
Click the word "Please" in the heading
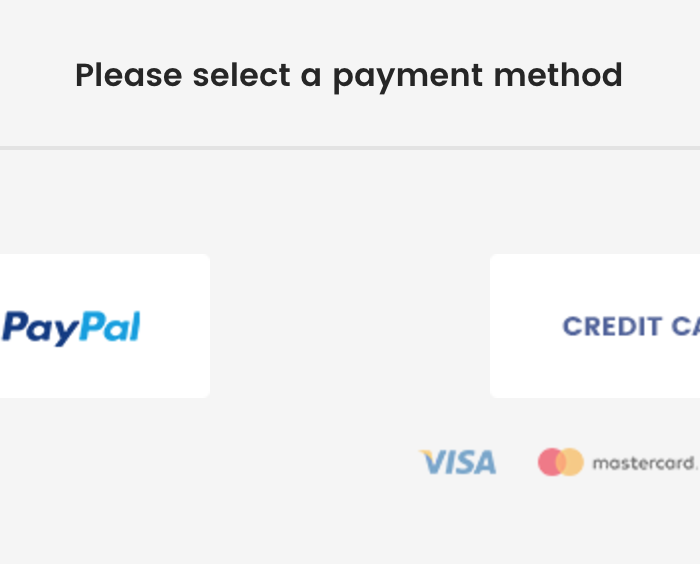point(129,75)
